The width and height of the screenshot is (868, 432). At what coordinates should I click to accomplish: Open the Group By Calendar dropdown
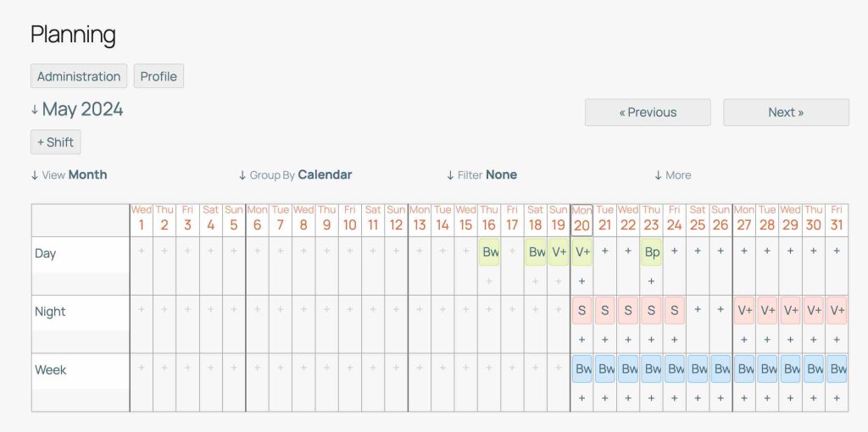click(295, 175)
